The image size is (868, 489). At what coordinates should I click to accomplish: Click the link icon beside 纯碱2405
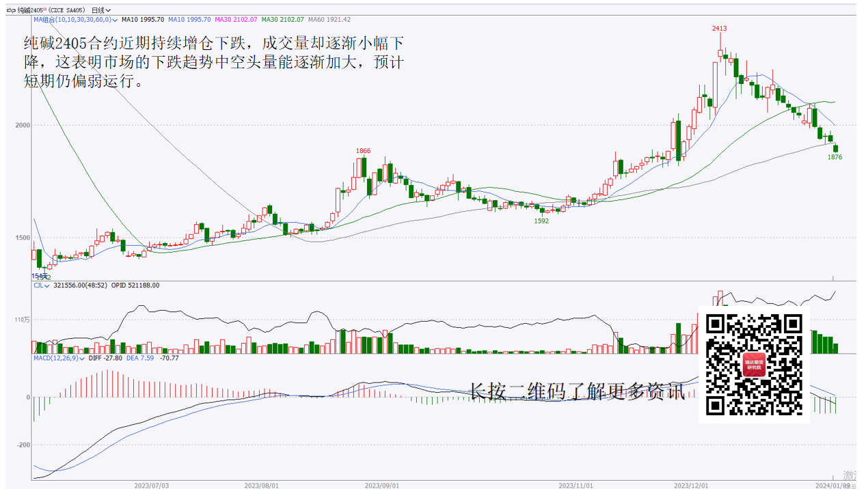11,10
